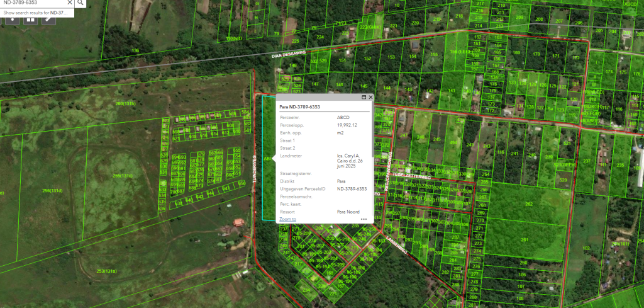Open the grid-shaped basemap gallery widget
644x308 pixels.
point(30,19)
